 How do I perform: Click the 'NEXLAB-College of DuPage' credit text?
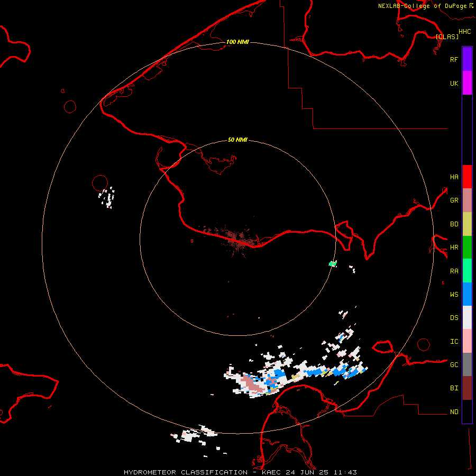tap(423, 6)
